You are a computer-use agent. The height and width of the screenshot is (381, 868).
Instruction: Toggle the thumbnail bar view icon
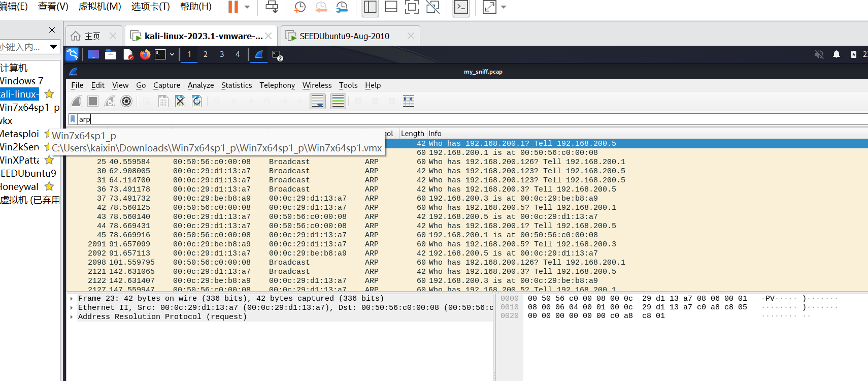click(x=391, y=7)
